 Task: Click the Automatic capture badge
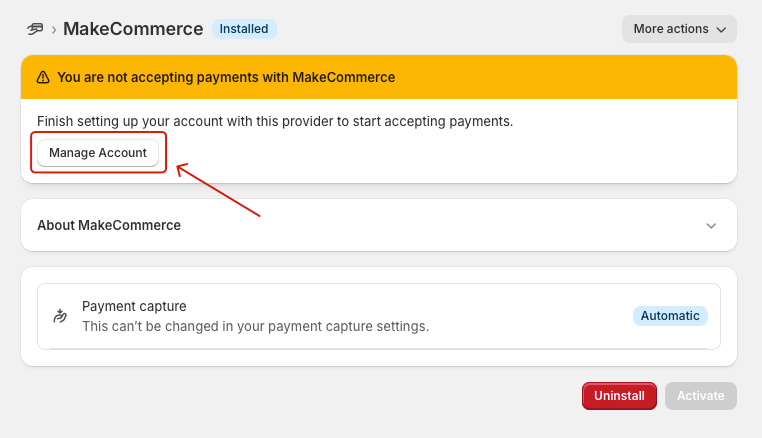pos(670,316)
